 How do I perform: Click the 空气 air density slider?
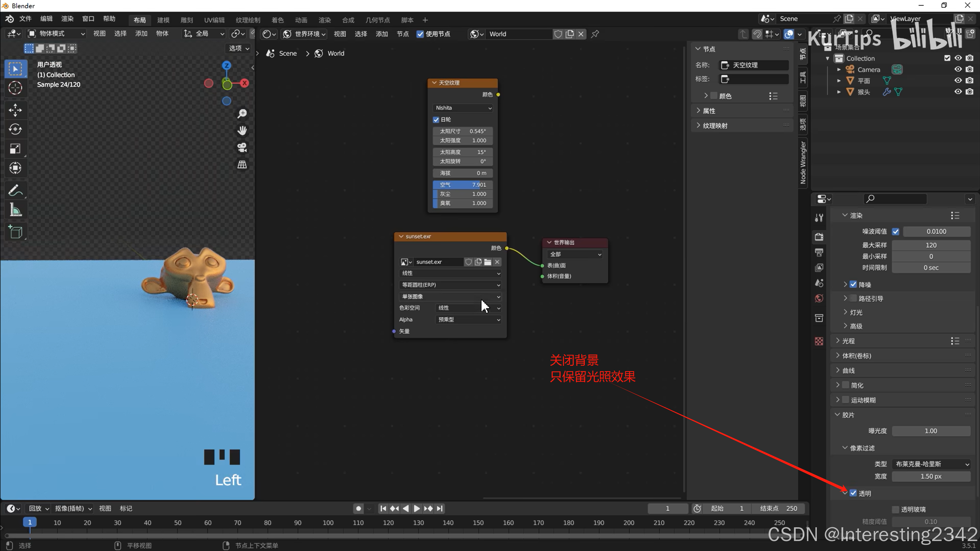463,185
